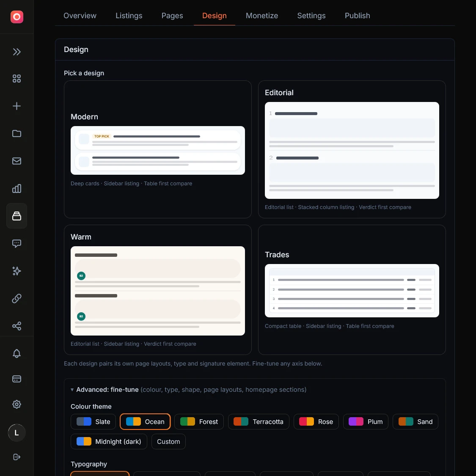Switch to the Overview tab
476x476 pixels.
80,16
